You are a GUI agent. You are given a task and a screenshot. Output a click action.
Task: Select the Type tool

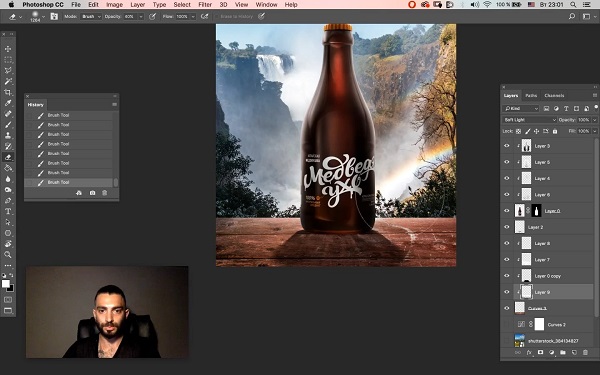[x=8, y=211]
